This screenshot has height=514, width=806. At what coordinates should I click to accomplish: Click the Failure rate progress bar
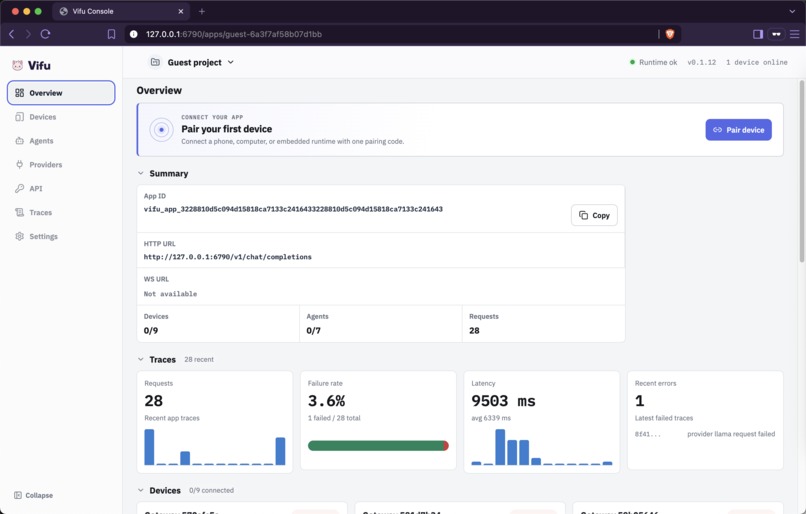(378, 446)
